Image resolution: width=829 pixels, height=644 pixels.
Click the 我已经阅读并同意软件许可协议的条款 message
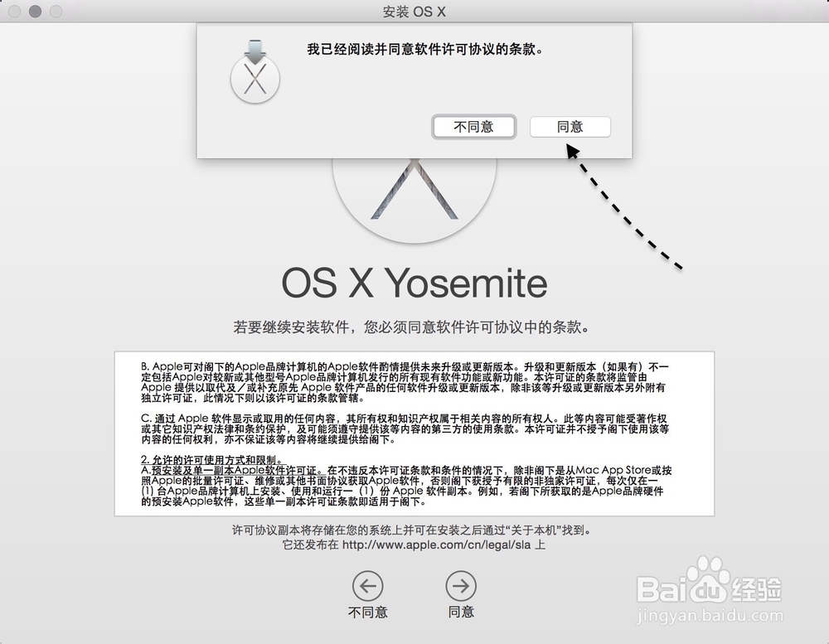pyautogui.click(x=425, y=50)
